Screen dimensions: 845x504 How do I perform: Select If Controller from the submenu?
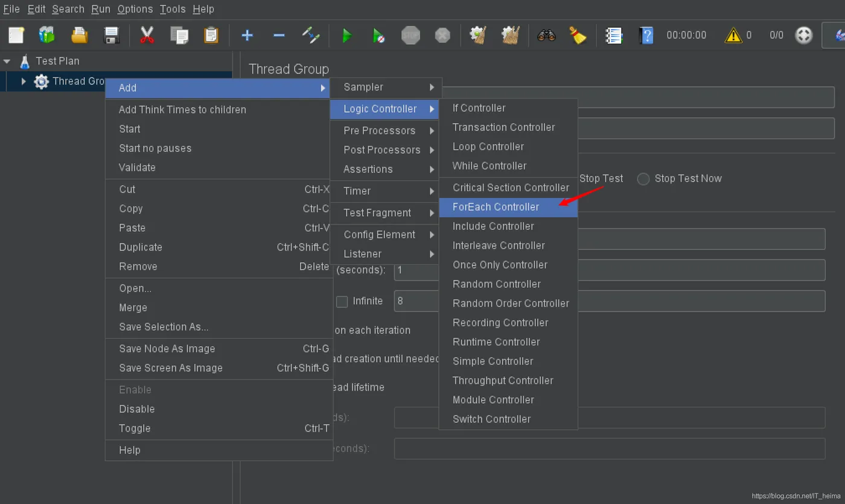(x=508, y=108)
